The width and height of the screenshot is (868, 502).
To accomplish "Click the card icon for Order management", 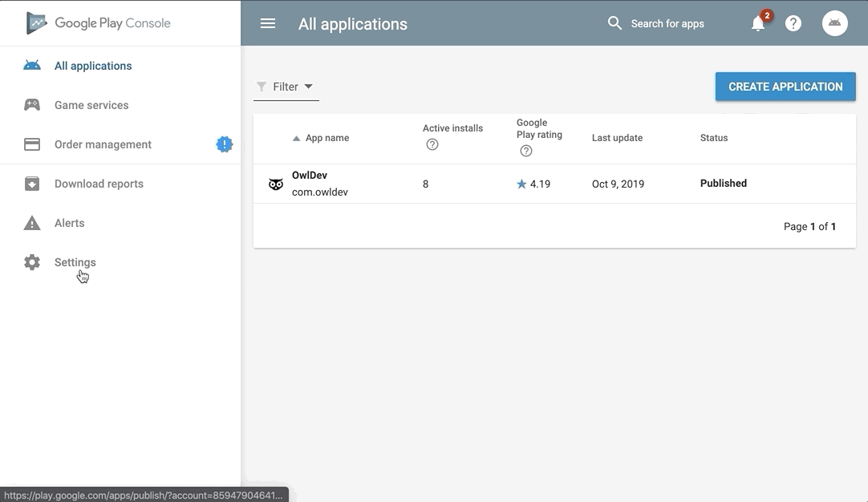I will point(32,144).
